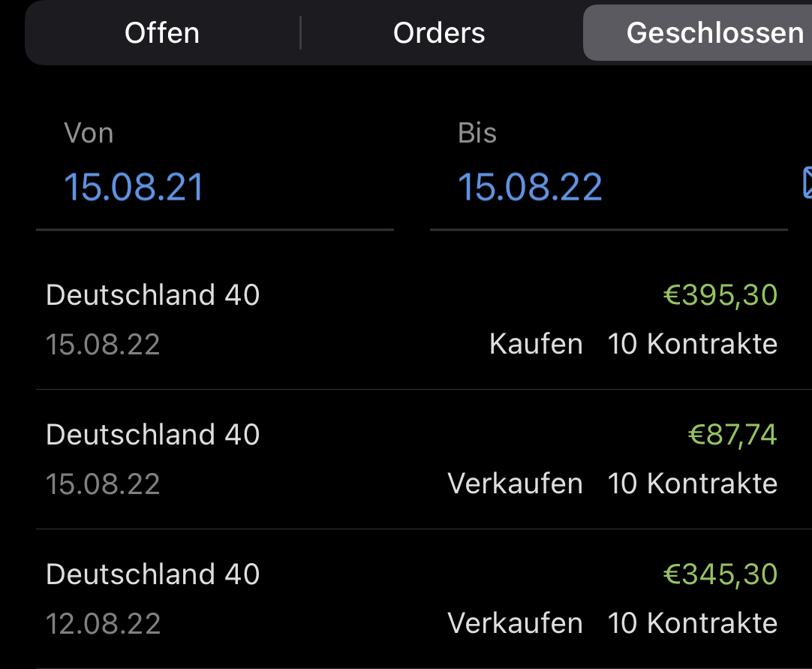
Task: Switch to the Orders tab
Action: 439,32
